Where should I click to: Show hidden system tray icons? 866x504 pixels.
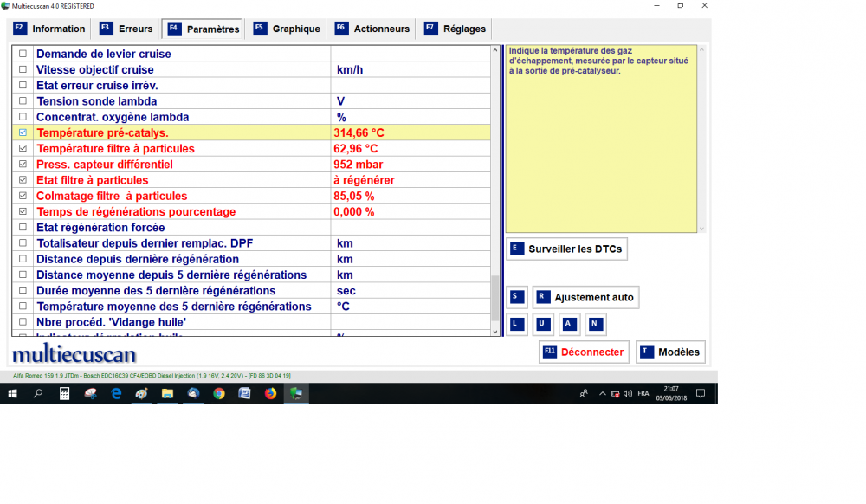coord(601,393)
